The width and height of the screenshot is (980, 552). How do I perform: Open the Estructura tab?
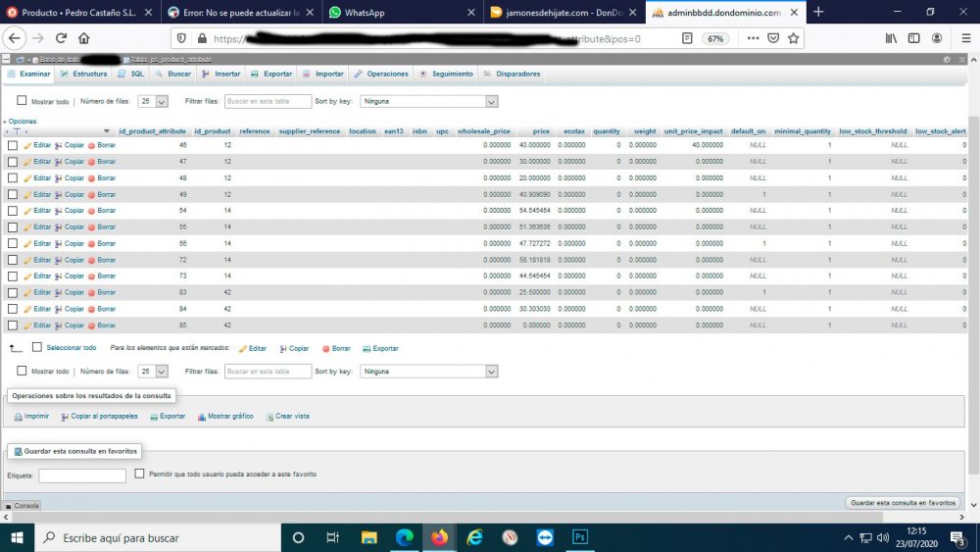point(83,74)
